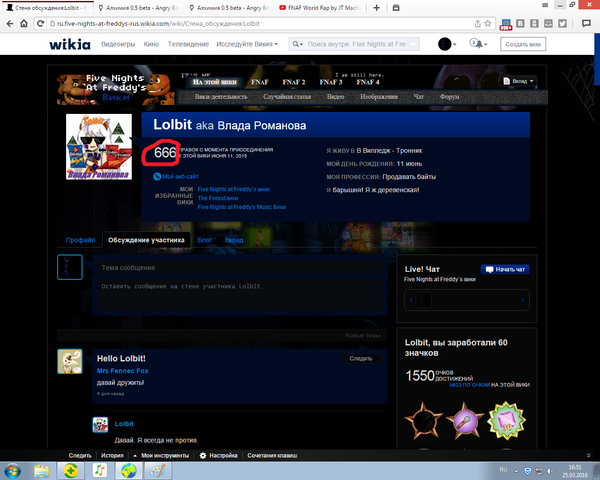Screen dimensions: 600x480
Task: Open Видеоигры hub link
Action: [x=118, y=44]
